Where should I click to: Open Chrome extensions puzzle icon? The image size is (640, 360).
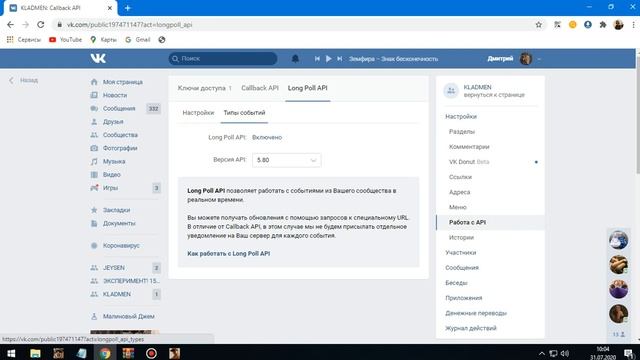(x=603, y=24)
